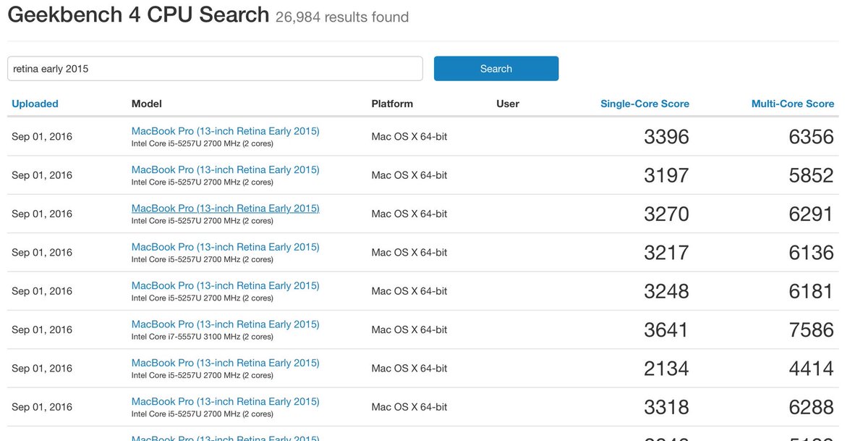Click the multi-core score 6136
The width and height of the screenshot is (868, 441).
click(x=812, y=253)
